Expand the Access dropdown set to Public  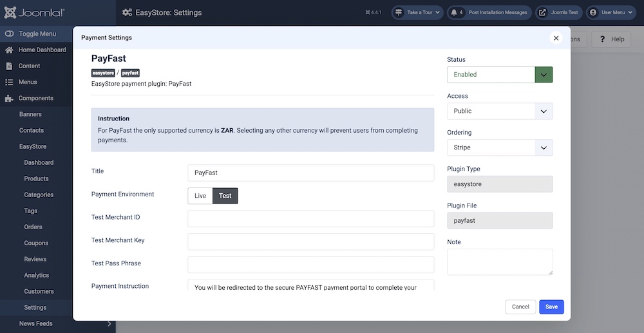point(500,111)
